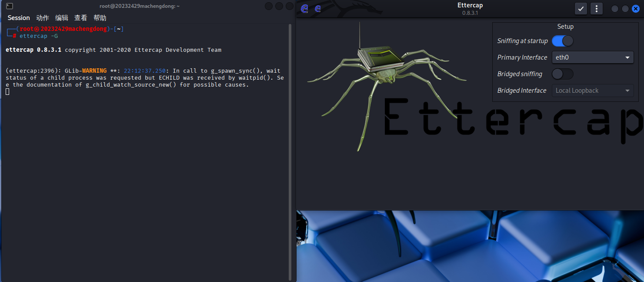This screenshot has width=644, height=282.
Task: Click the terminal vertical scrollbar
Action: (x=290, y=151)
